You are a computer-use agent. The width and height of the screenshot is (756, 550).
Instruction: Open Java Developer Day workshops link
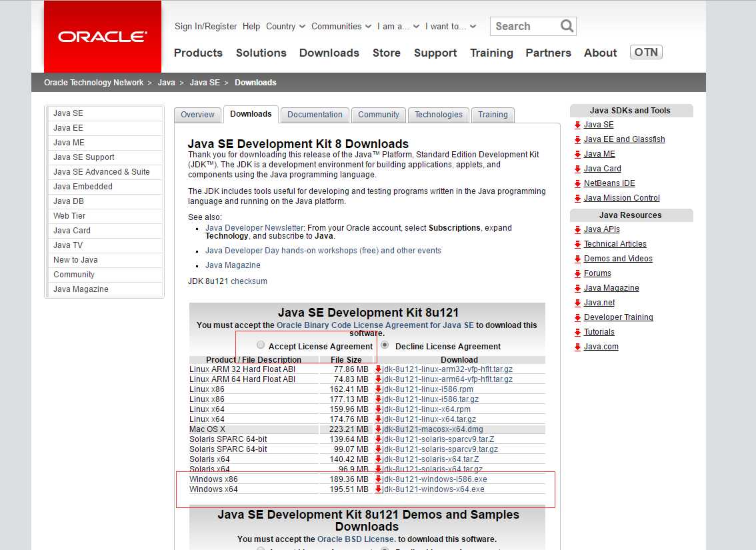pos(323,251)
